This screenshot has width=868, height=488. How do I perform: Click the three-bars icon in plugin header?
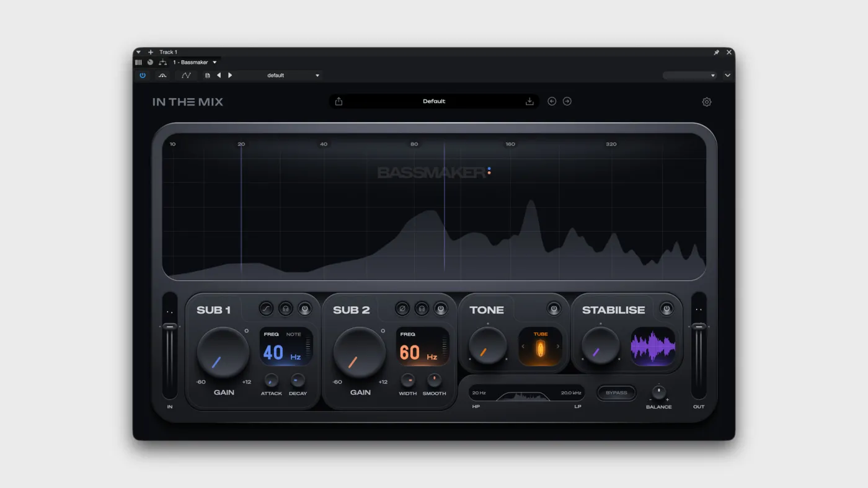click(x=139, y=62)
